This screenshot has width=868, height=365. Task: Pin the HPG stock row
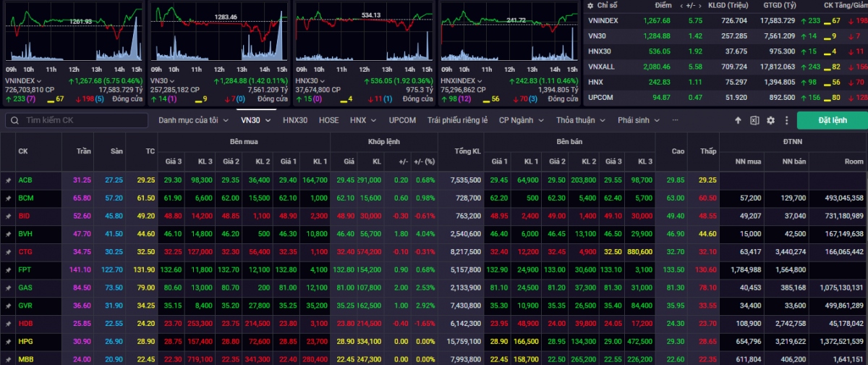[x=9, y=340]
